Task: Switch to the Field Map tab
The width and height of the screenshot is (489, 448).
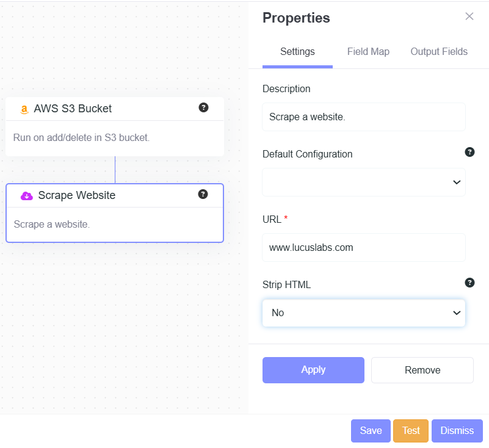Action: [x=368, y=52]
